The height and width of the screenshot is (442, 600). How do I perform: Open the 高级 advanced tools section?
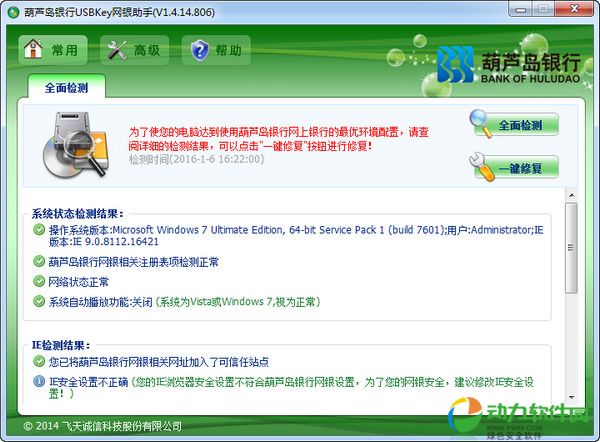[x=132, y=50]
